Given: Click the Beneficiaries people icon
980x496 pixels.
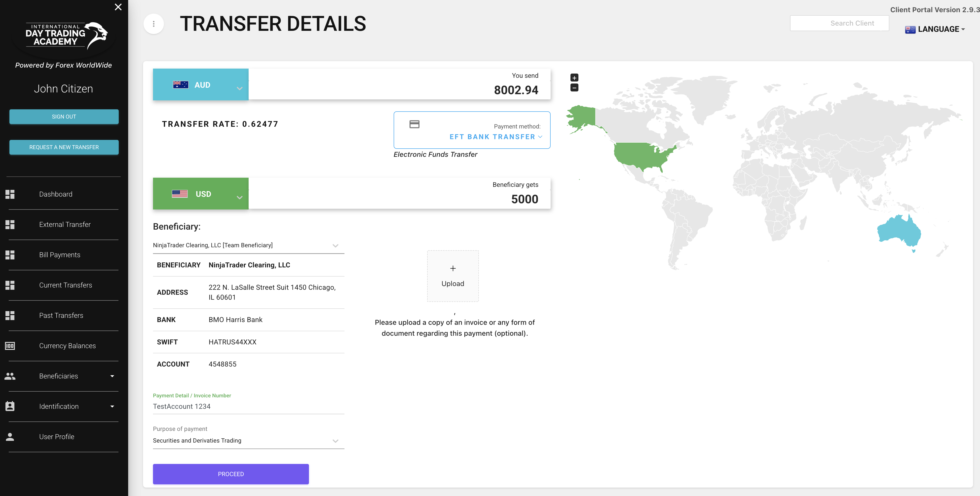Looking at the screenshot, I should [10, 376].
